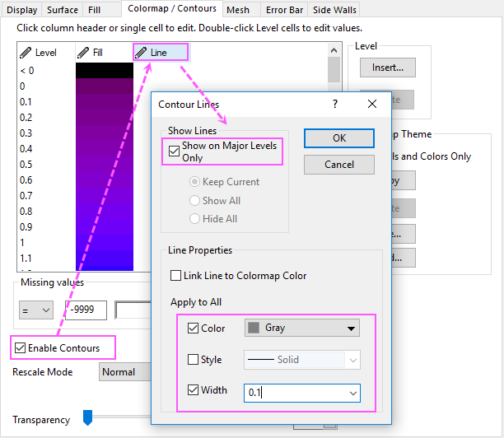Select level row 0.5
The height and width of the screenshot is (438, 504).
(26, 165)
